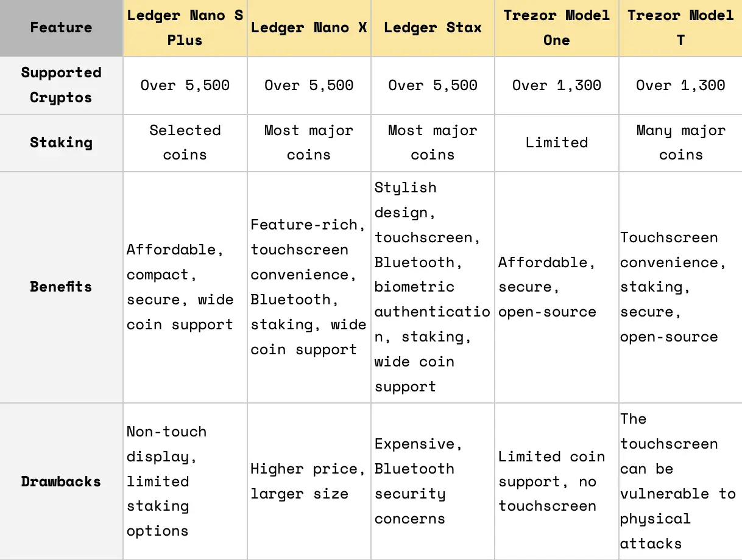
Task: Select "Over 5,500" in the Ledger Nano X column
Action: tap(309, 85)
